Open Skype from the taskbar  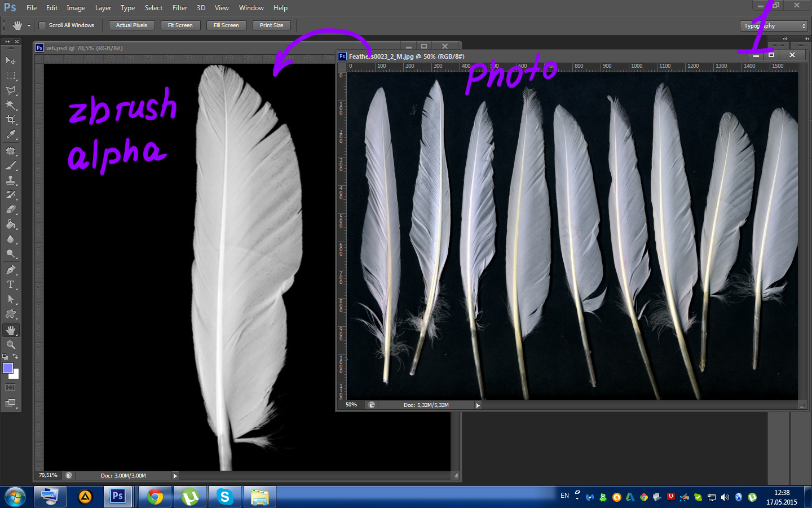[225, 497]
